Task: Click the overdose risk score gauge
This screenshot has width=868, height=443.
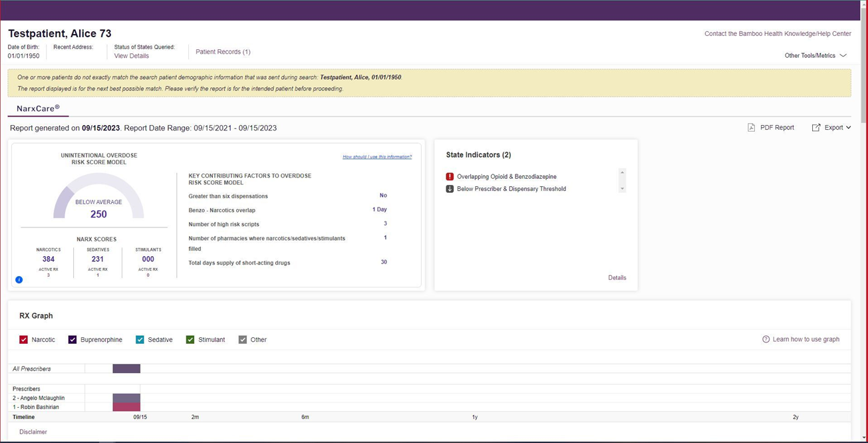Action: (98, 196)
